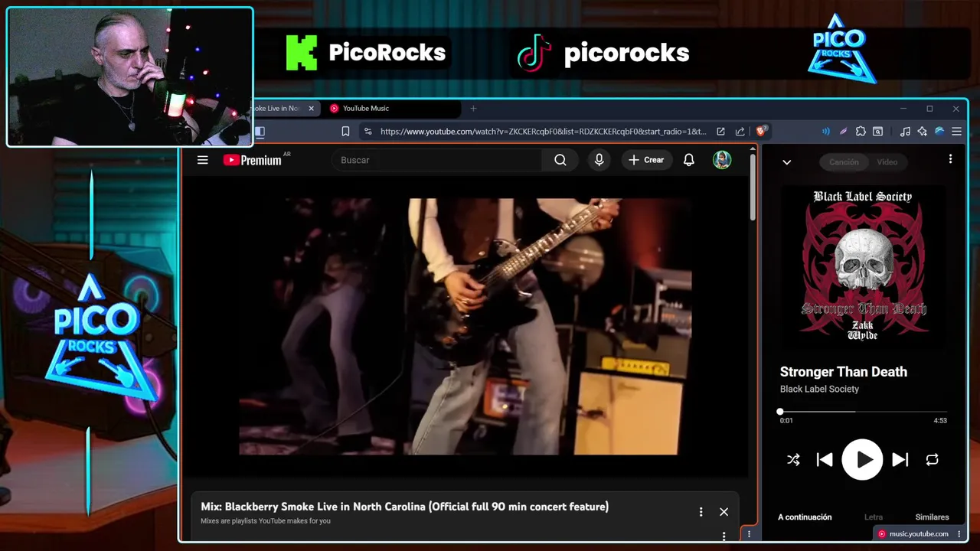Click the 'Mixes are playlists YouTube makes' text

click(266, 521)
